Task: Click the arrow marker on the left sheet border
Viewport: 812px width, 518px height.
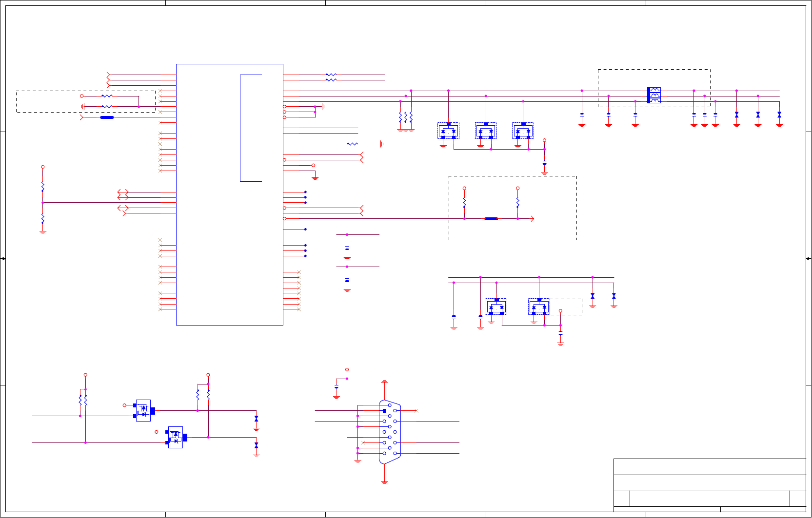Action: click(x=3, y=259)
